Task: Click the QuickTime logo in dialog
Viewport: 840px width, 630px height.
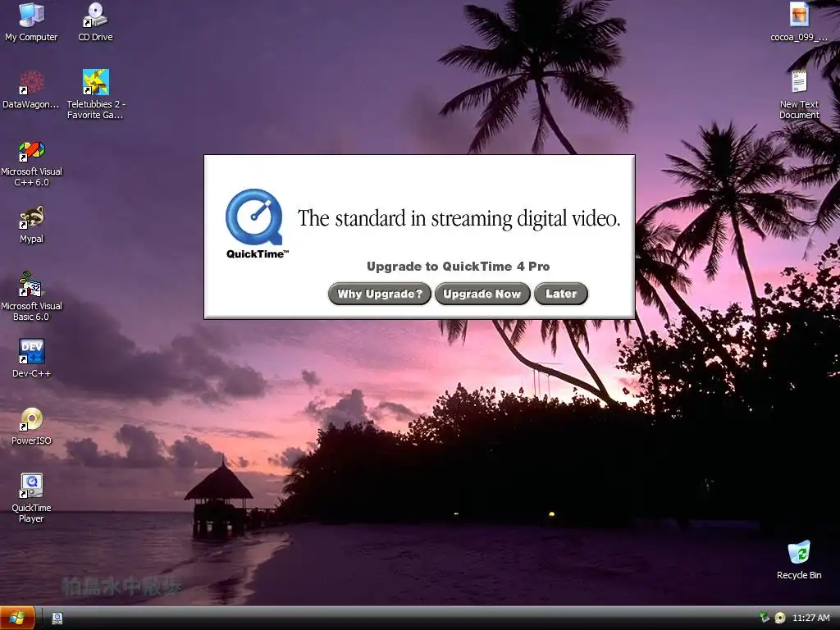Action: 254,217
